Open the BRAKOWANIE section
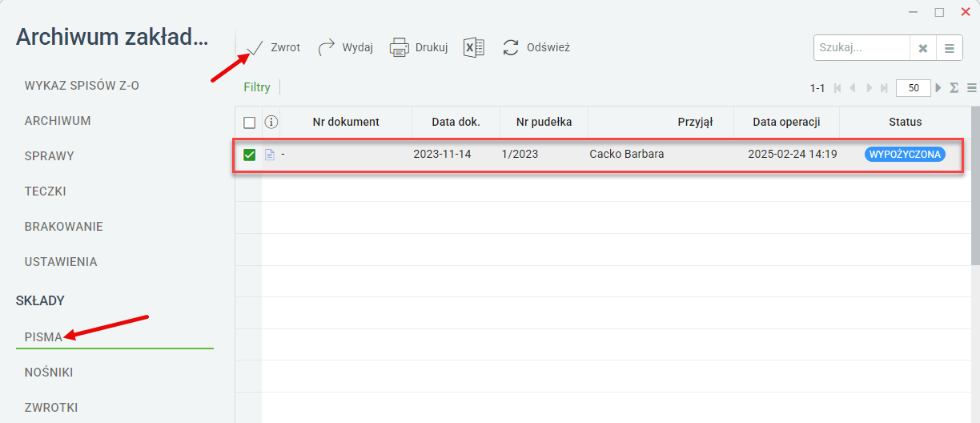This screenshot has width=980, height=423. click(x=64, y=227)
